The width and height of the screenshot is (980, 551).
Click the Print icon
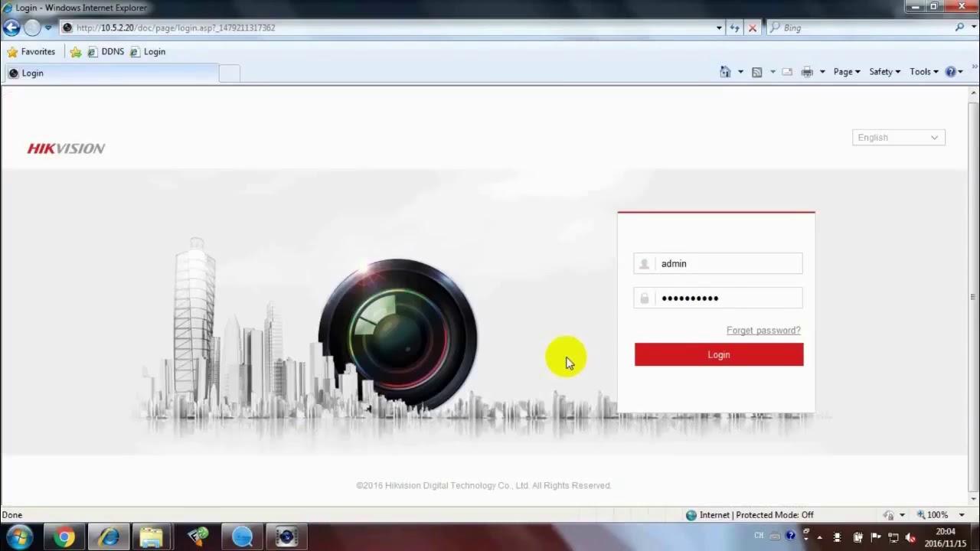point(807,72)
